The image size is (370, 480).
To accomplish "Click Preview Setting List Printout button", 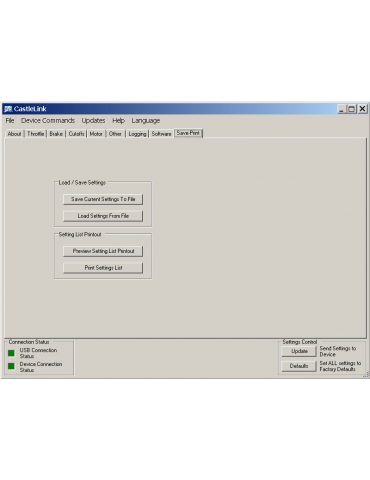I will (103, 251).
